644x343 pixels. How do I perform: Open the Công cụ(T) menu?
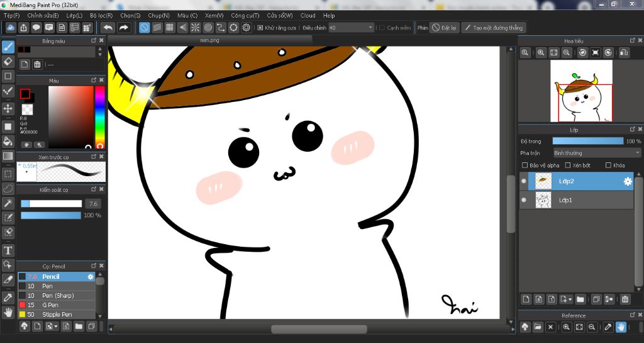click(245, 15)
